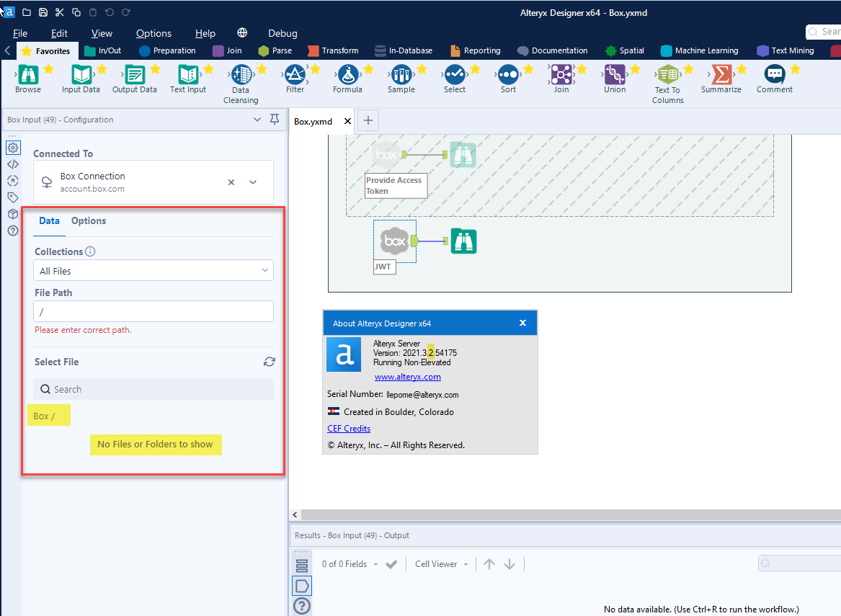Open the Transform tool category
841x616 pixels.
pos(333,50)
